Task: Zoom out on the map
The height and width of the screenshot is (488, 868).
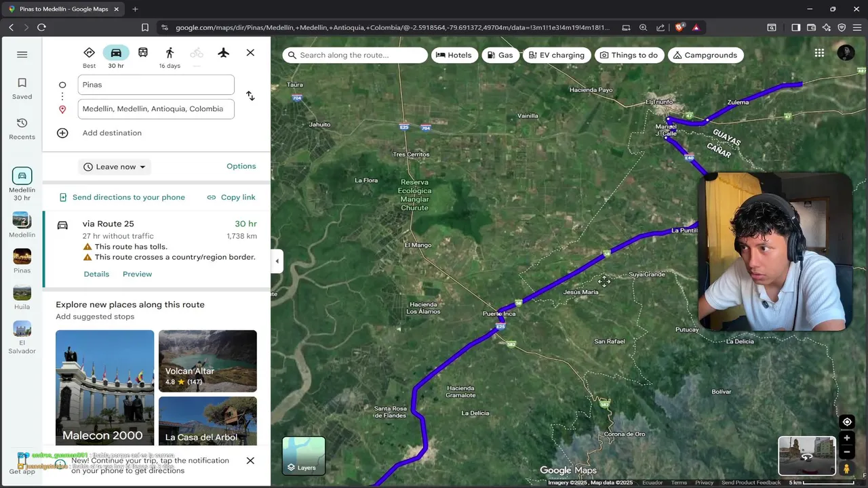Action: 847,452
